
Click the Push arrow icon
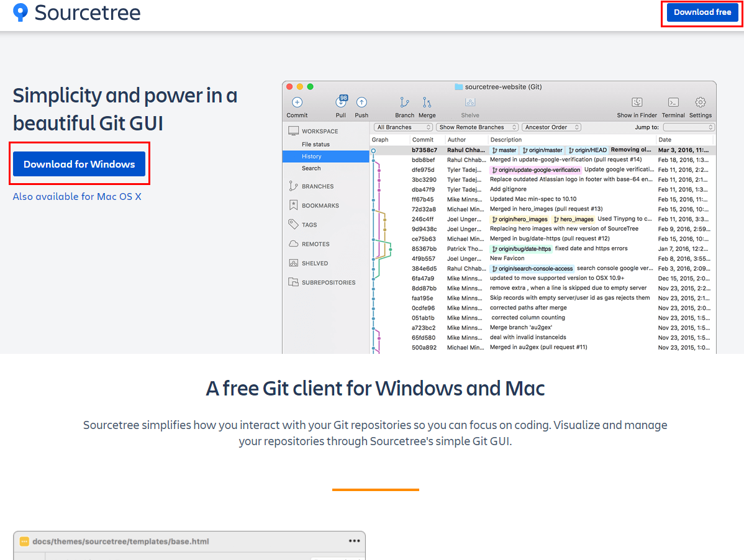[361, 102]
